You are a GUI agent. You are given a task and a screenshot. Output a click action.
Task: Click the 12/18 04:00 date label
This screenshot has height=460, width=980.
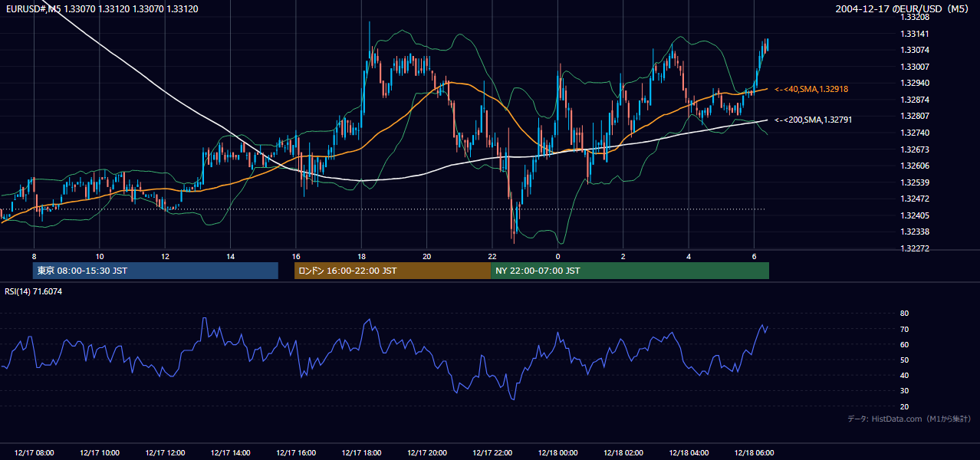pos(689,453)
